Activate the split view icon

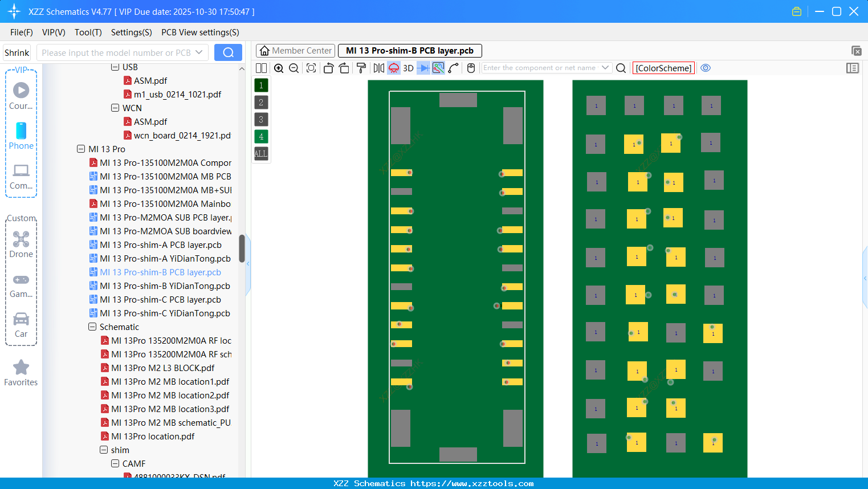[x=261, y=68]
